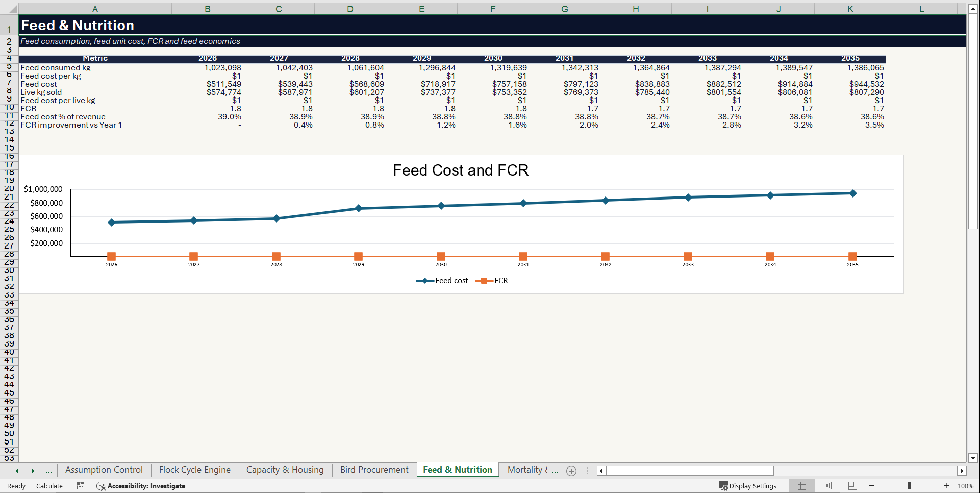This screenshot has height=493, width=980.
Task: Select the Feed Cost and FCR chart title
Action: coord(461,170)
